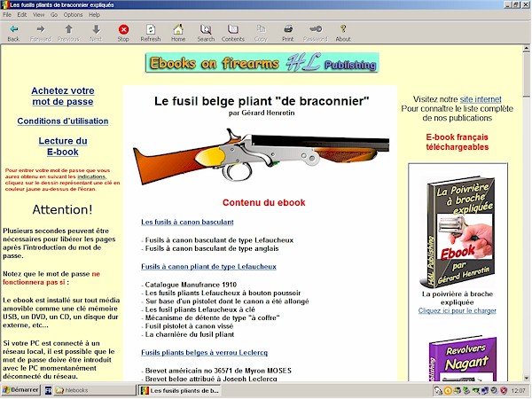Open the View menu

tap(38, 14)
